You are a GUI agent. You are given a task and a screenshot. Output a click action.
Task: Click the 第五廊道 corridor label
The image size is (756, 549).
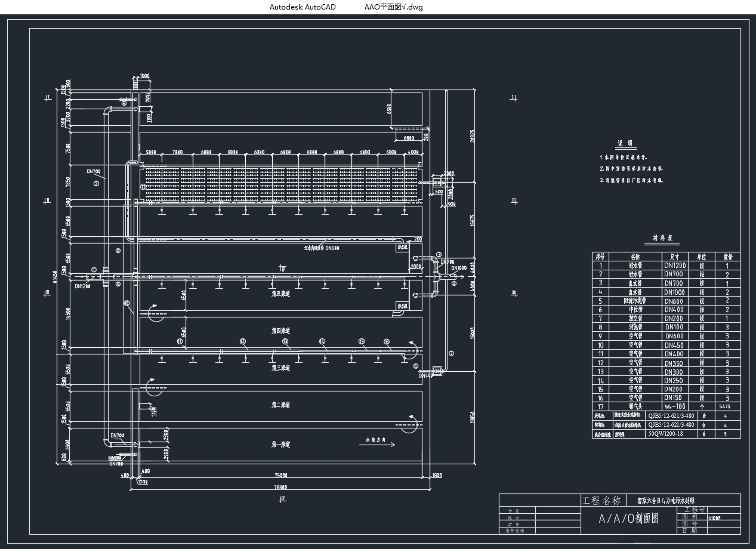pyautogui.click(x=280, y=294)
